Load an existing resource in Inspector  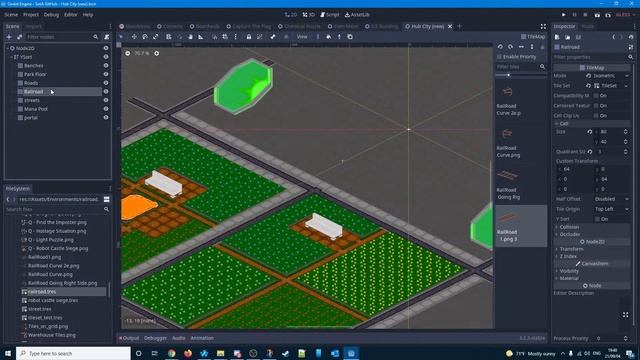pyautogui.click(x=568, y=37)
